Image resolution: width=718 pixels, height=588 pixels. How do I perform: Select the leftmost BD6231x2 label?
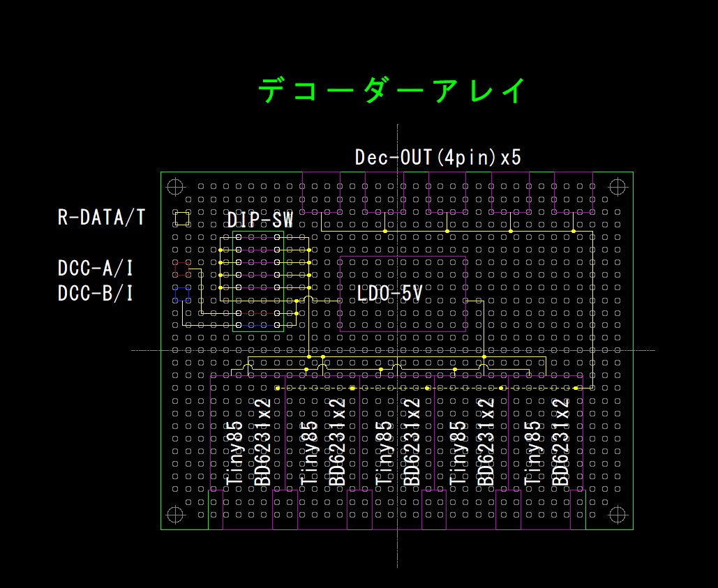pos(263,442)
